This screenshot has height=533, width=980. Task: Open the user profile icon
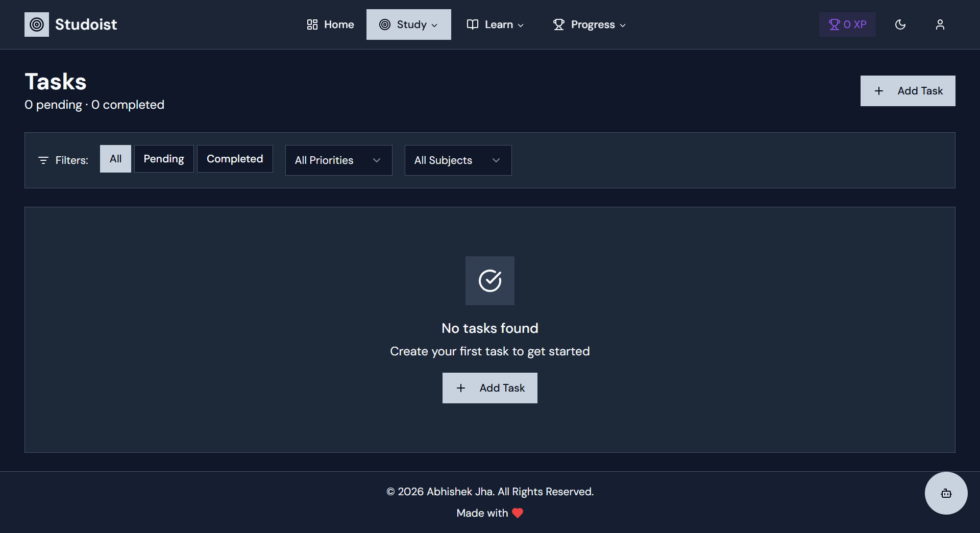(x=940, y=25)
